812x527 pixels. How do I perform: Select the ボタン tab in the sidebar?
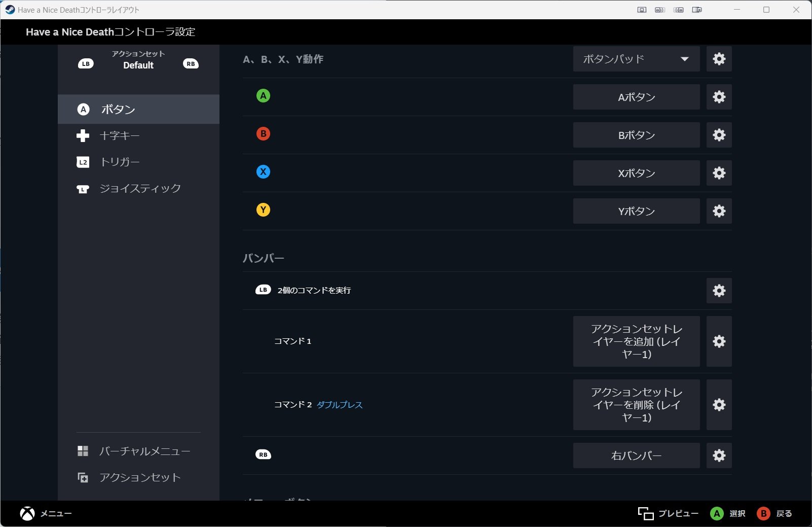(x=138, y=109)
